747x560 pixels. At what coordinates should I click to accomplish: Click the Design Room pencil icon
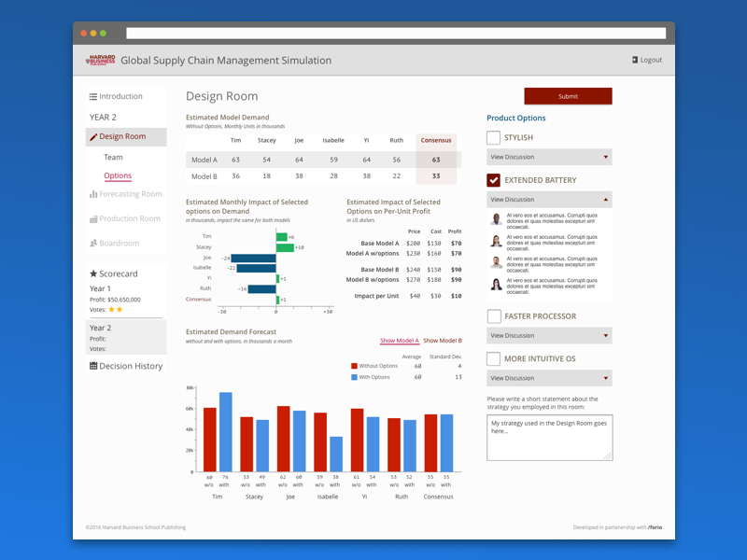[x=93, y=137]
